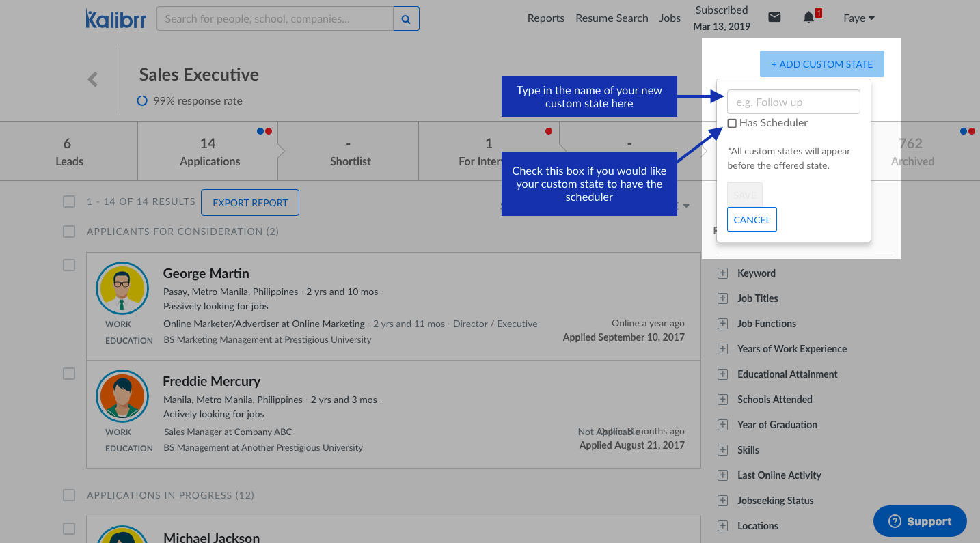Select the Applicants for Consideration group checkbox
The height and width of the screenshot is (543, 980).
click(69, 232)
